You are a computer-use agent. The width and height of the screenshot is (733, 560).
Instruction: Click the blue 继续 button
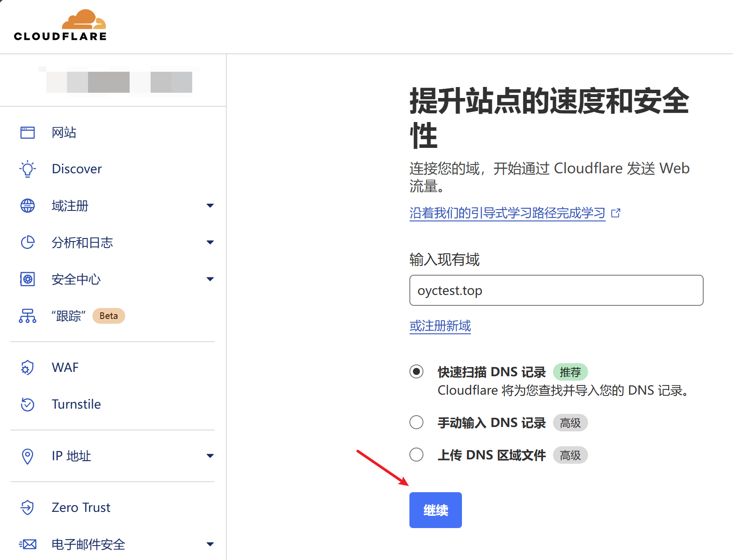pyautogui.click(x=435, y=510)
